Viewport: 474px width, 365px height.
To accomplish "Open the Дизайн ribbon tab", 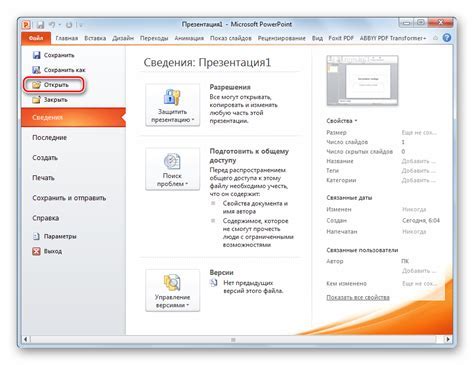I will click(123, 38).
